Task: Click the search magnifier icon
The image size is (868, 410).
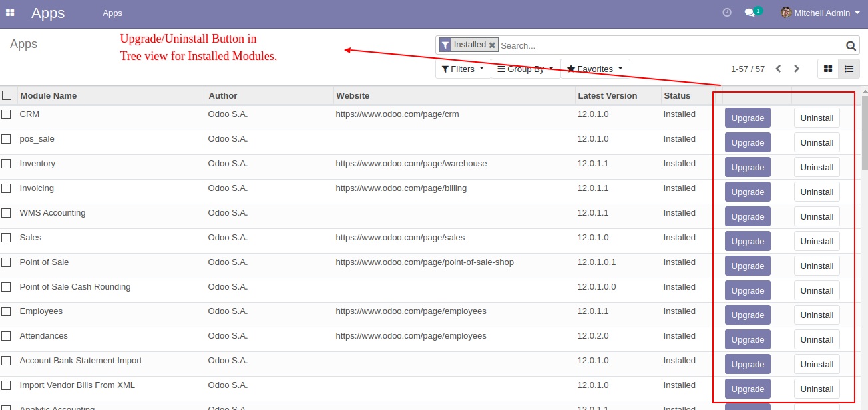Action: point(851,46)
